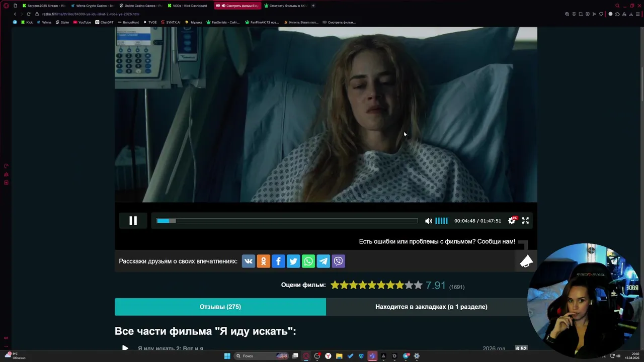The image size is (644, 362).
Task: Share the film via Telegram
Action: 324,261
